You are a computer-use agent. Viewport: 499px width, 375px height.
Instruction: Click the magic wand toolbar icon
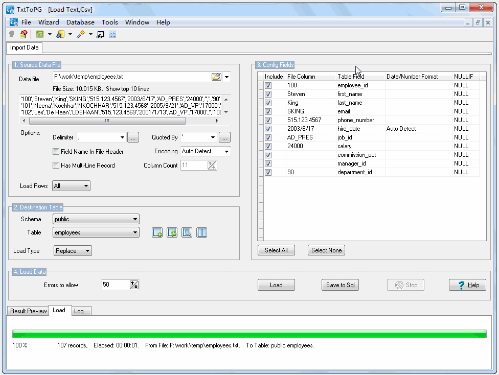(81, 34)
